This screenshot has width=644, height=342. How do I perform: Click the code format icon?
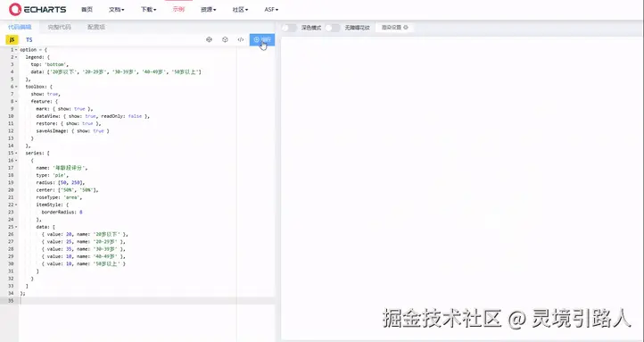[x=241, y=39]
